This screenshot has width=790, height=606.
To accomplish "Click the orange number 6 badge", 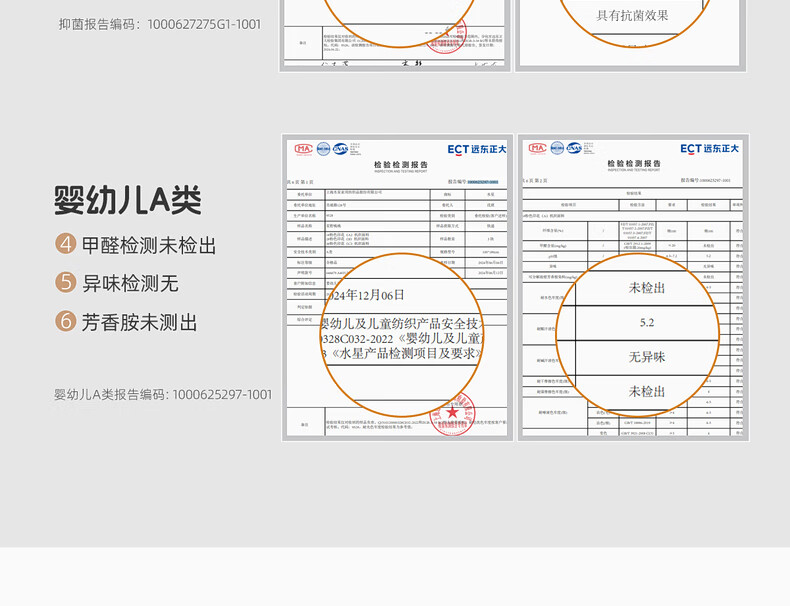I will tap(66, 321).
